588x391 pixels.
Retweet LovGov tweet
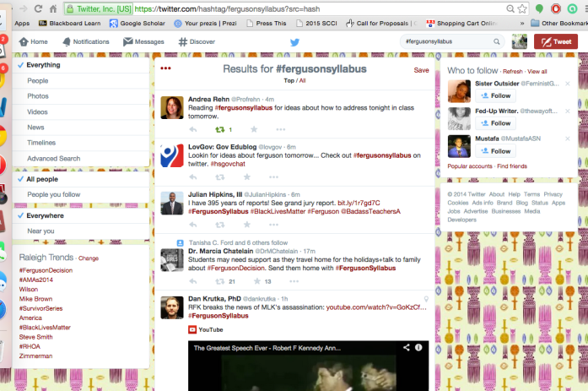pyautogui.click(x=220, y=177)
